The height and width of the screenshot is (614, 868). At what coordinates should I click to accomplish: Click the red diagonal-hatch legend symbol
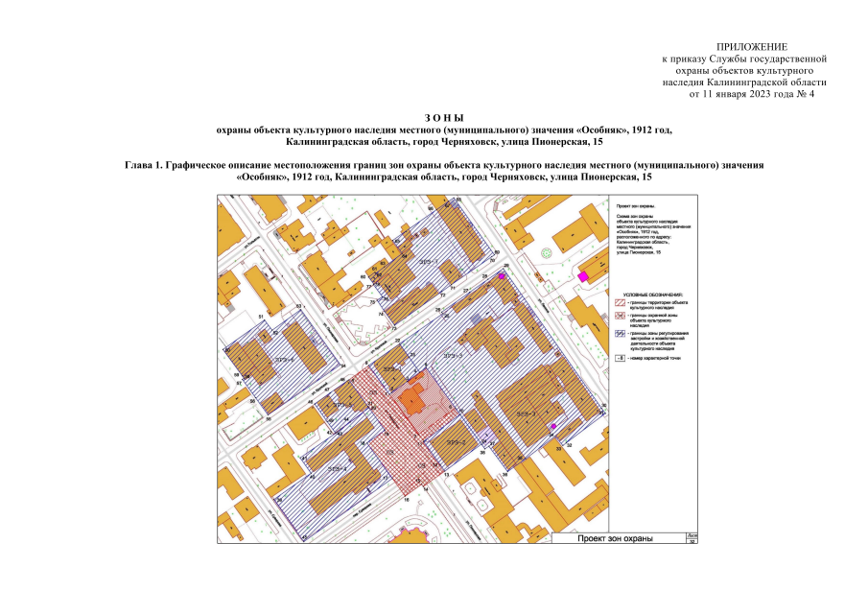620,303
